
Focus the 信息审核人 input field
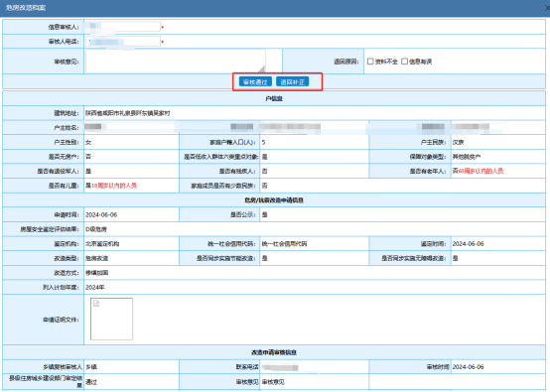click(x=123, y=27)
